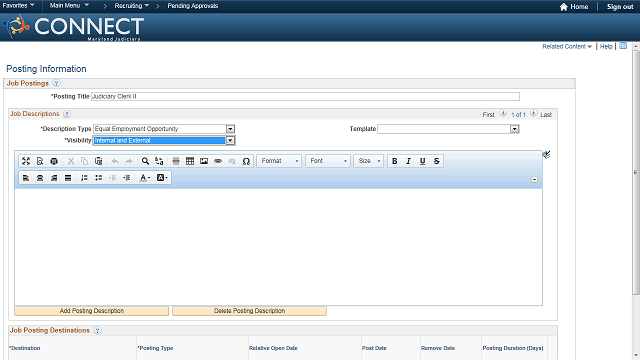Viewport: 640px width, 360px height.
Task: Insert an image with the picture icon
Action: (x=204, y=161)
